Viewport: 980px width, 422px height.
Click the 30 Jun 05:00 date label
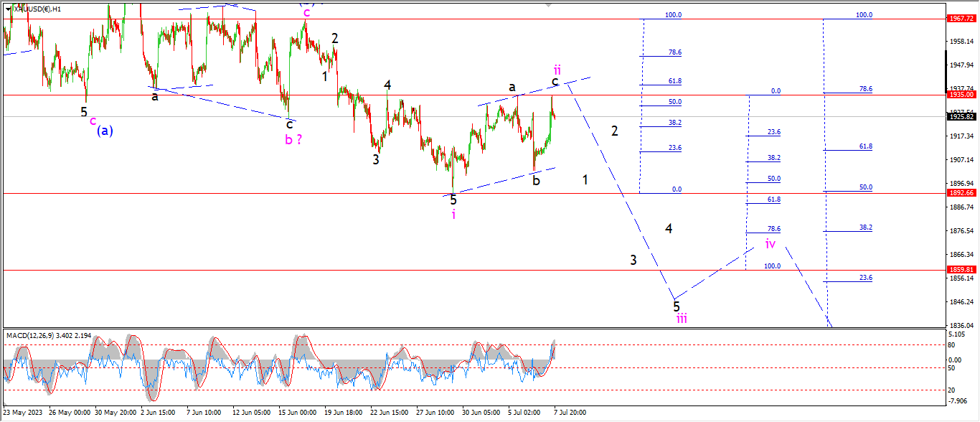click(481, 413)
